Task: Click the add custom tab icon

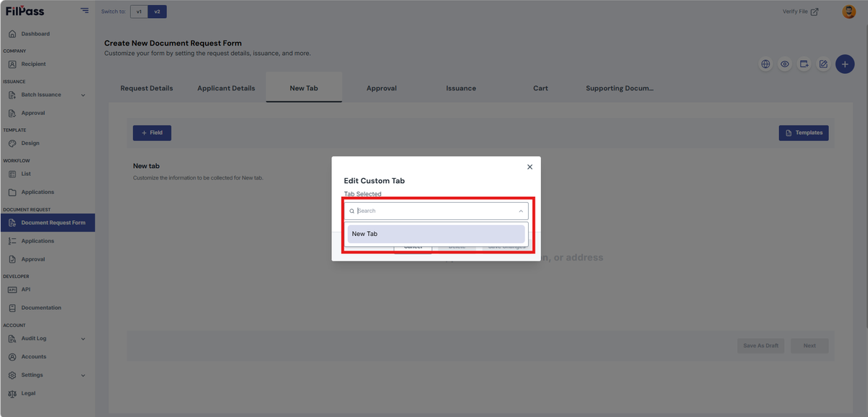Action: pyautogui.click(x=804, y=64)
